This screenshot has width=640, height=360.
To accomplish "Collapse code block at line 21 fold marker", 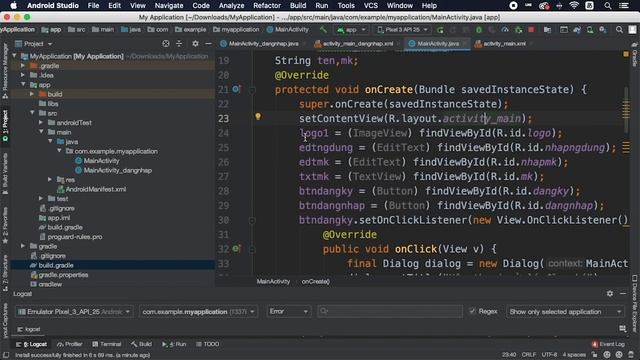I will [252, 90].
